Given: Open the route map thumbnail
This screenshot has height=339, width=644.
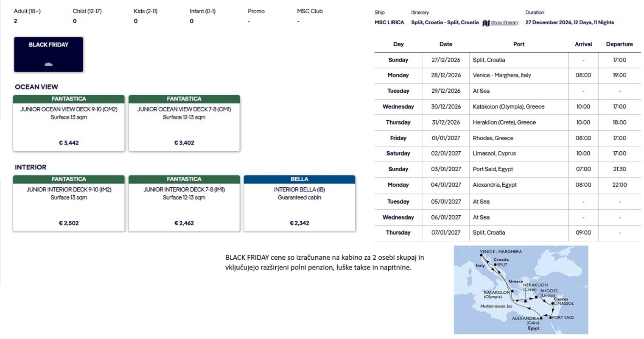Looking at the screenshot, I should pyautogui.click(x=521, y=290).
